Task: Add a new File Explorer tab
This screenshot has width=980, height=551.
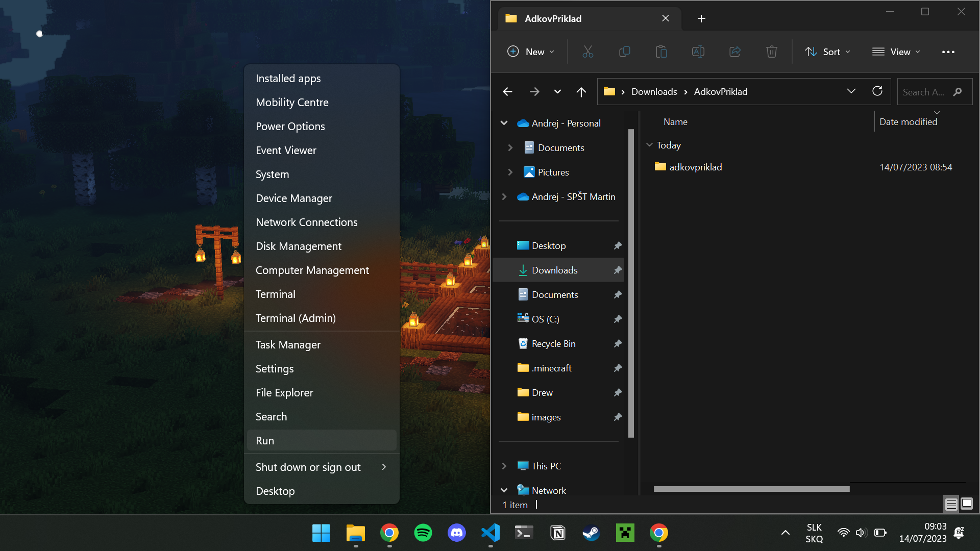Action: (701, 18)
